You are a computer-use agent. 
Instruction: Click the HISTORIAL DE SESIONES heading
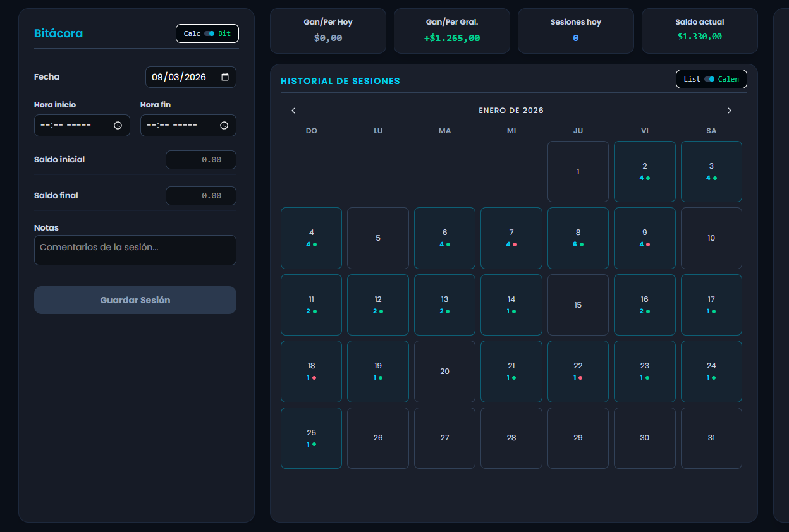[x=340, y=82]
